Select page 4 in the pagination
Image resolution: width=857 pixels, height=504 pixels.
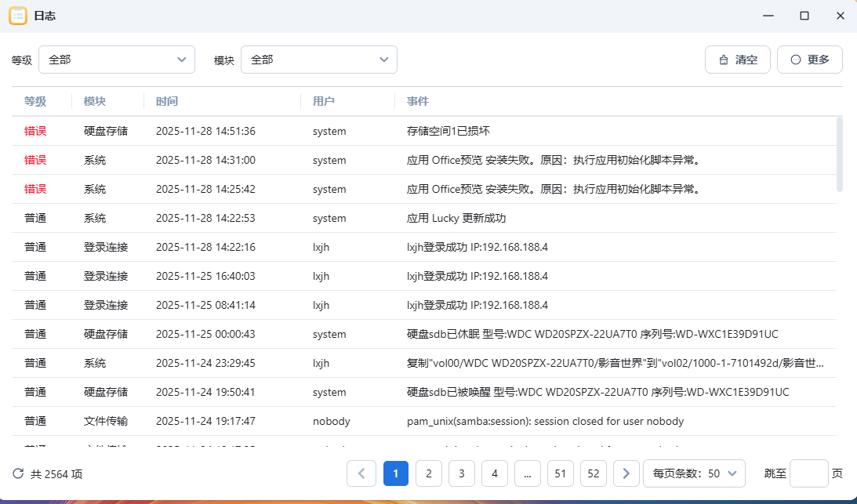point(495,473)
